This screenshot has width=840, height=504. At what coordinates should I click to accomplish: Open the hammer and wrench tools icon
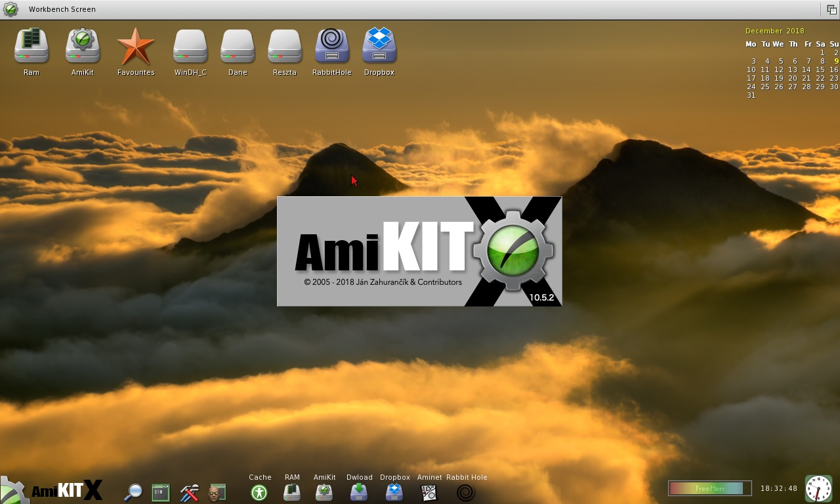pyautogui.click(x=189, y=492)
